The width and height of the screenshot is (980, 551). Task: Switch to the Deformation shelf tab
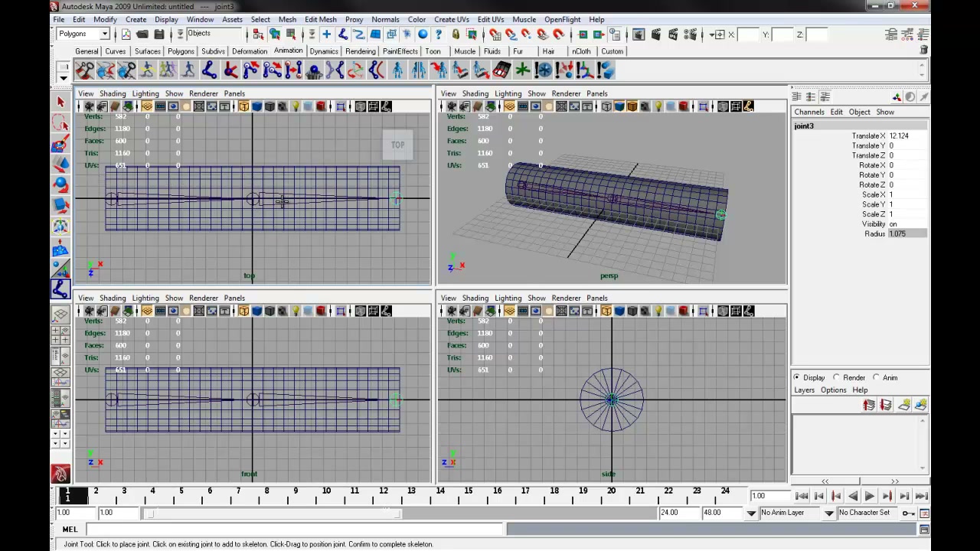click(250, 51)
